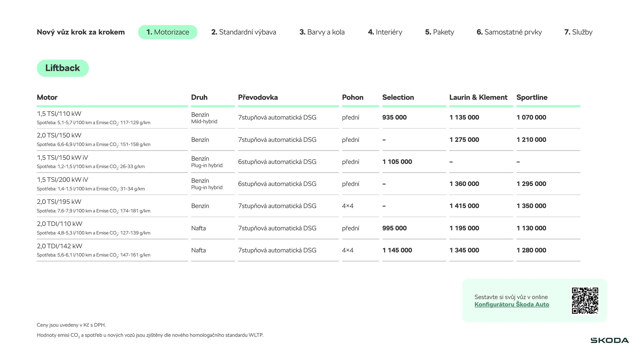Select the 1,5 TSI/150 kW iV engine
The image size is (644, 362).
(x=62, y=158)
